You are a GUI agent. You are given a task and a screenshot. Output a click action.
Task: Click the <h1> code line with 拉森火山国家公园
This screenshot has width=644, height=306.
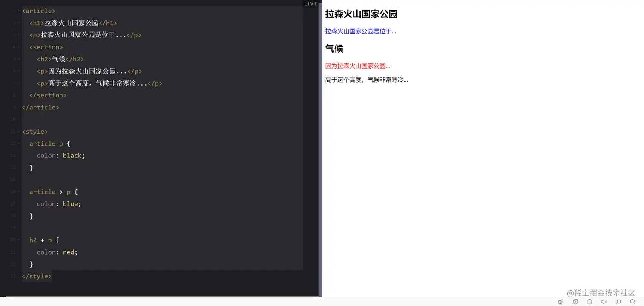click(73, 23)
